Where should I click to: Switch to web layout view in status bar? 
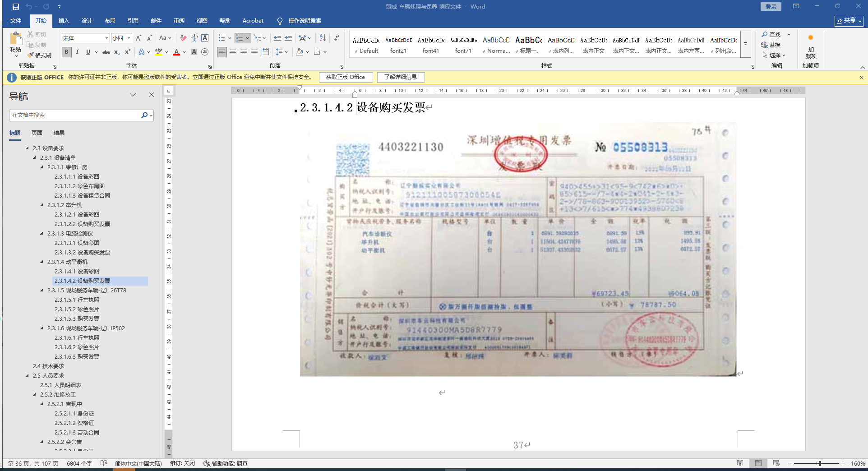tap(776, 463)
